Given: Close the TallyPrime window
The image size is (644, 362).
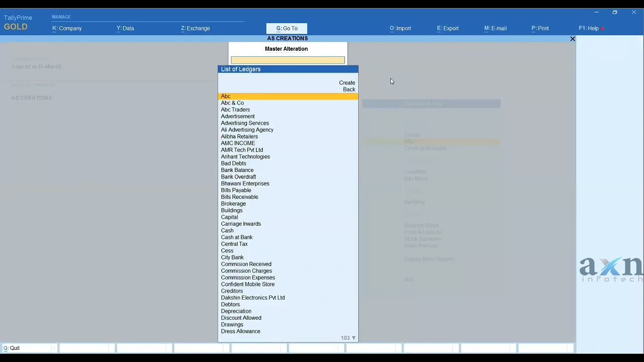Looking at the screenshot, I should 633,12.
